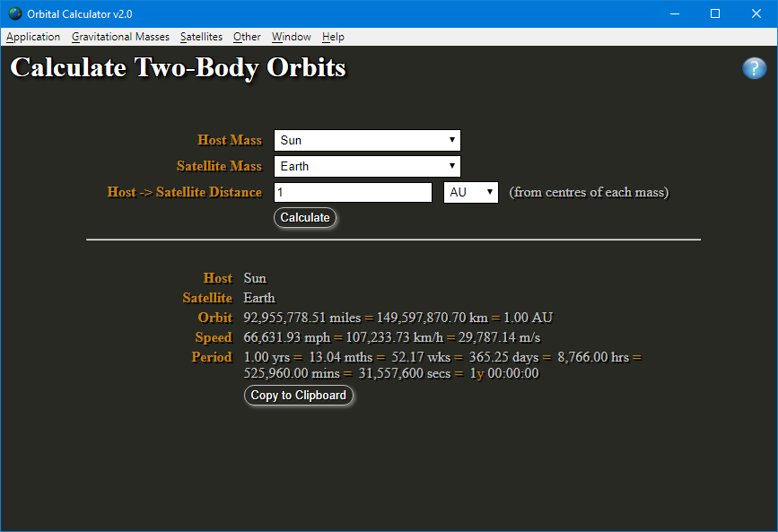Click the period value '8,766.00 hrs'
Viewport: 778px width, 532px height.
click(593, 357)
